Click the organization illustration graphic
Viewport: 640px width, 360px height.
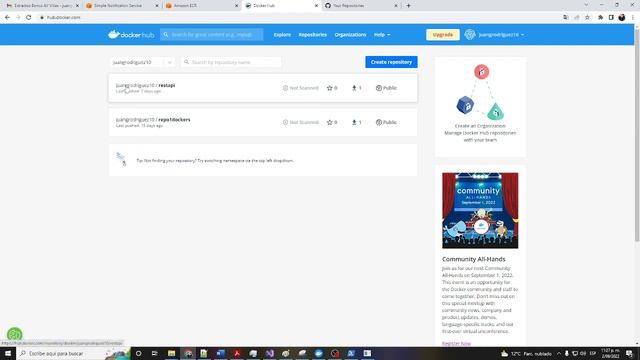coord(480,92)
